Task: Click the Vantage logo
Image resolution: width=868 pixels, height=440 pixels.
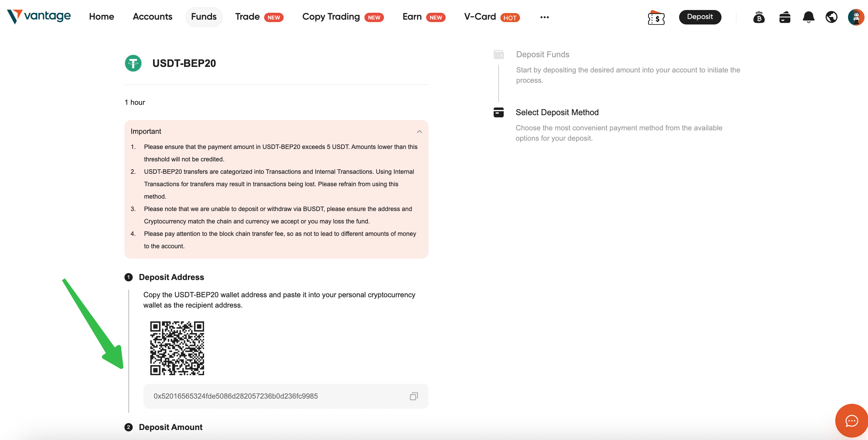Action: click(x=39, y=17)
